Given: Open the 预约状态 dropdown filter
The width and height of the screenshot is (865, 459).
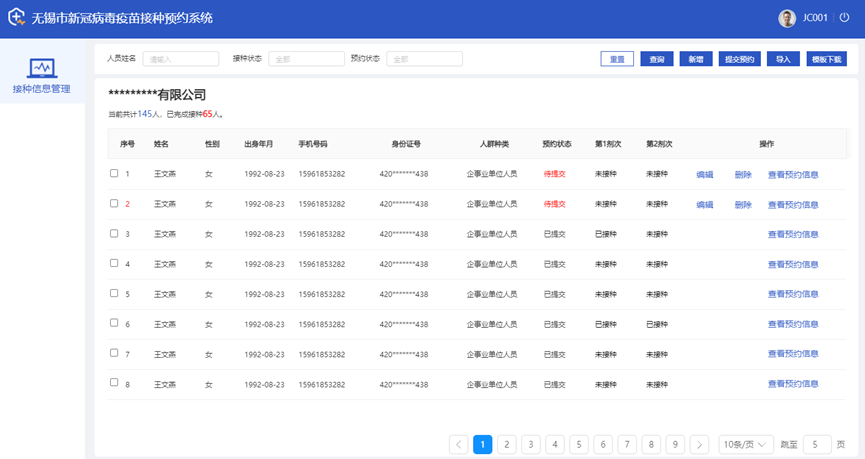Looking at the screenshot, I should click(x=424, y=59).
